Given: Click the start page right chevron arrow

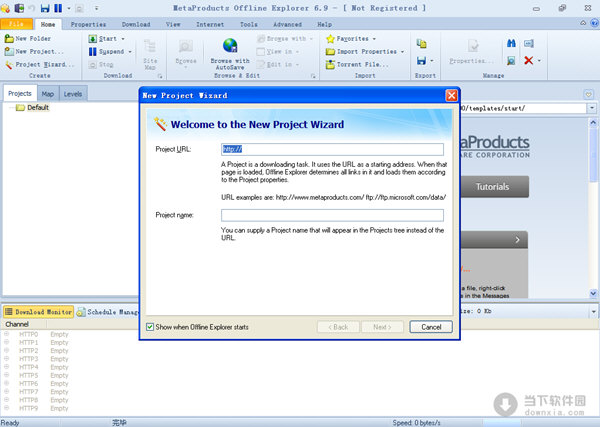Looking at the screenshot, I should [517, 240].
